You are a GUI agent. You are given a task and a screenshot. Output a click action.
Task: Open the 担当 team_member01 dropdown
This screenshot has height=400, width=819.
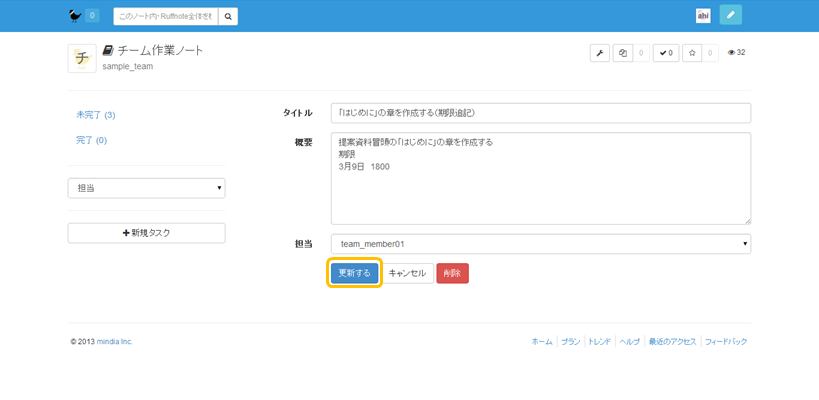tap(540, 244)
